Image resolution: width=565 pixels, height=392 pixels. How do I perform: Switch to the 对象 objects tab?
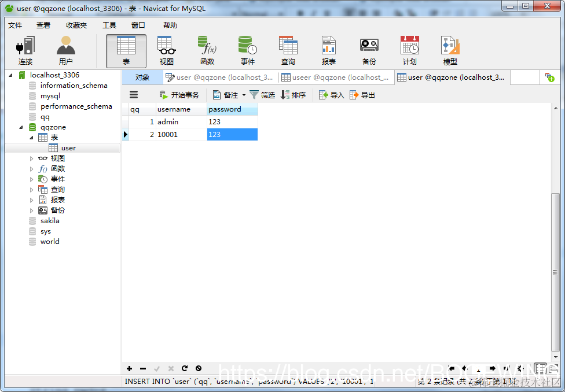tap(142, 77)
